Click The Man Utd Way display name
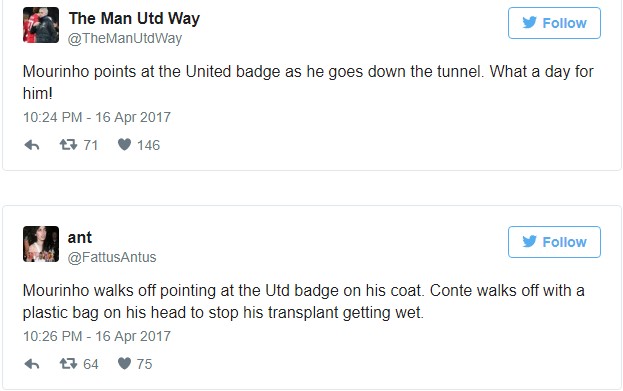The image size is (623, 391). (x=134, y=19)
